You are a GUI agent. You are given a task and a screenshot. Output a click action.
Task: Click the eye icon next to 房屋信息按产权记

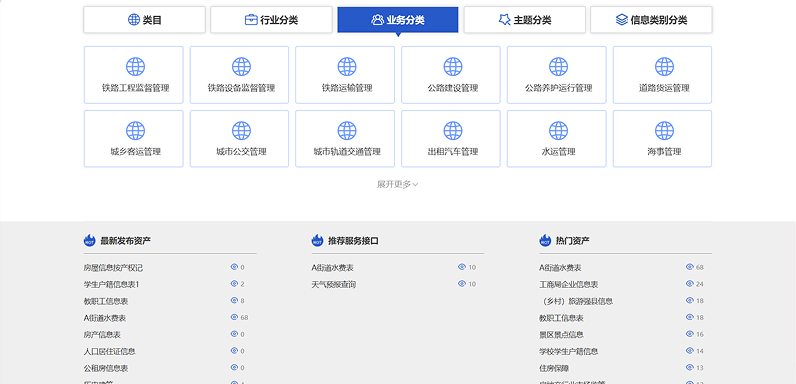point(234,267)
